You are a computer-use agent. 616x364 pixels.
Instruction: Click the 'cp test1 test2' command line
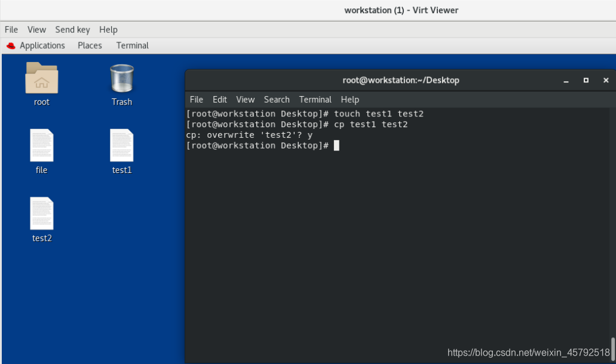point(297,124)
